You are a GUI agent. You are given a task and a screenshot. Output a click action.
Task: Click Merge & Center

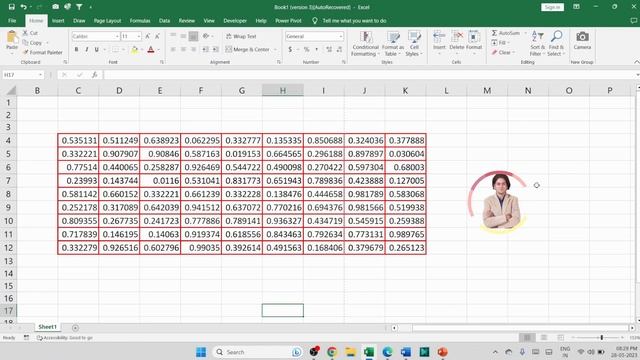click(247, 49)
